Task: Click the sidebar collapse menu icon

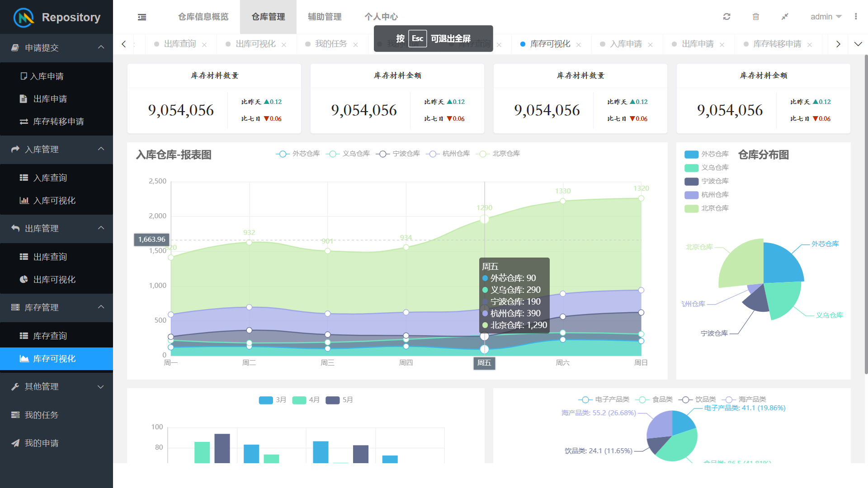Action: click(x=142, y=17)
